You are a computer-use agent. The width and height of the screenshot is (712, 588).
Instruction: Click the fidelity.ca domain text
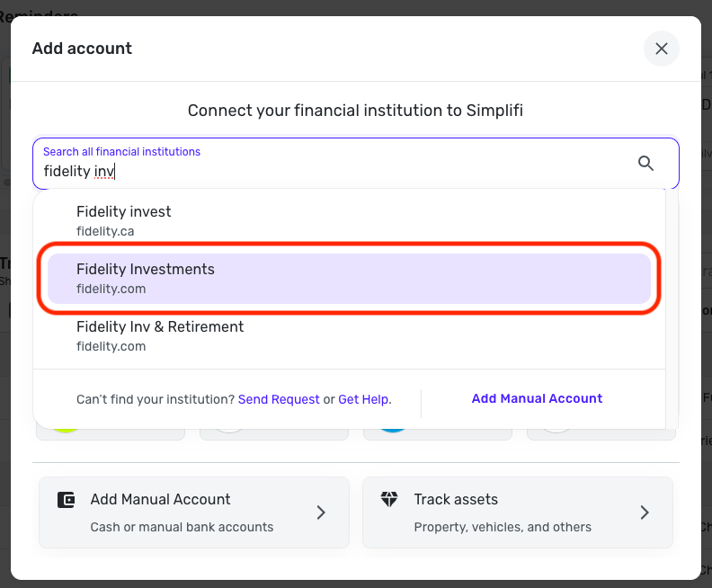point(105,231)
